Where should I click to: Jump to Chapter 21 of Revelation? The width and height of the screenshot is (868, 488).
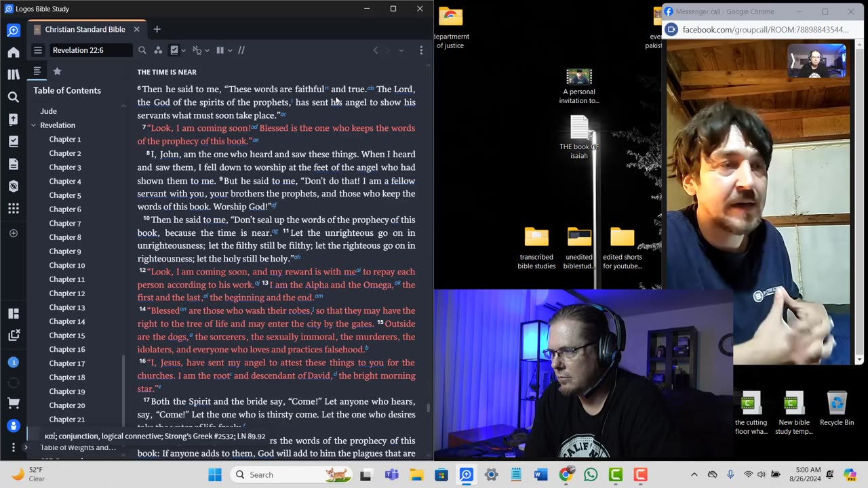click(67, 420)
